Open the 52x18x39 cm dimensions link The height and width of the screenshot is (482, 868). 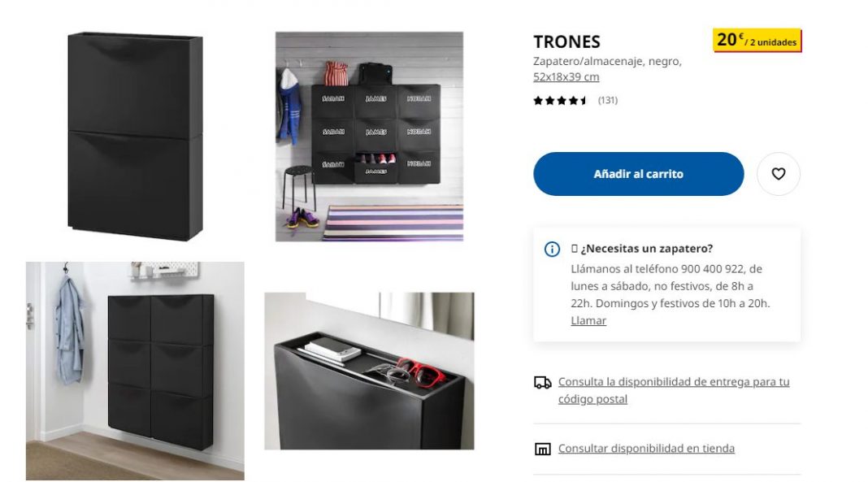click(566, 77)
